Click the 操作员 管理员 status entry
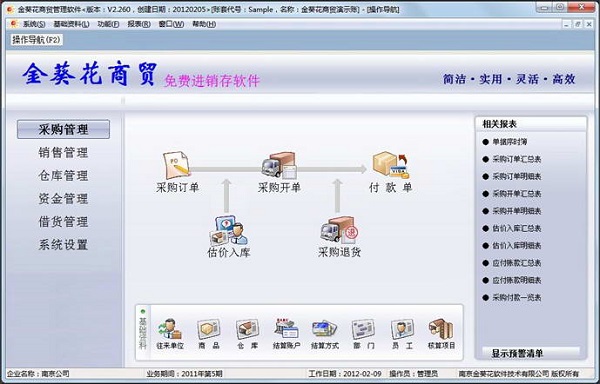This screenshot has height=384, width=600. (414, 374)
